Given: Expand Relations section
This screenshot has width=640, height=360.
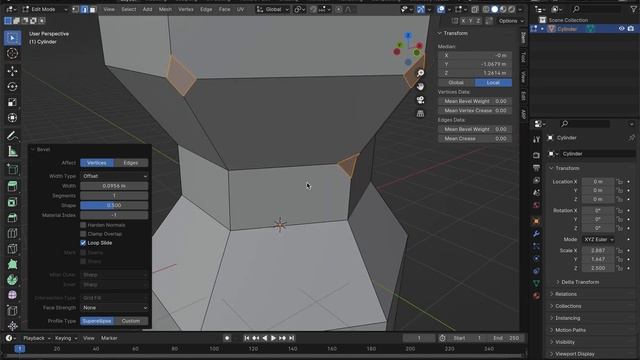Looking at the screenshot, I should (x=565, y=294).
